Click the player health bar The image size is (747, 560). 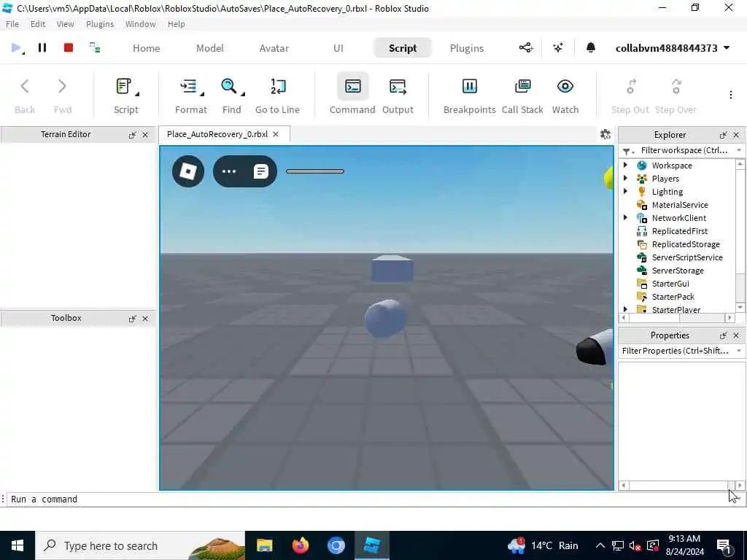point(315,171)
